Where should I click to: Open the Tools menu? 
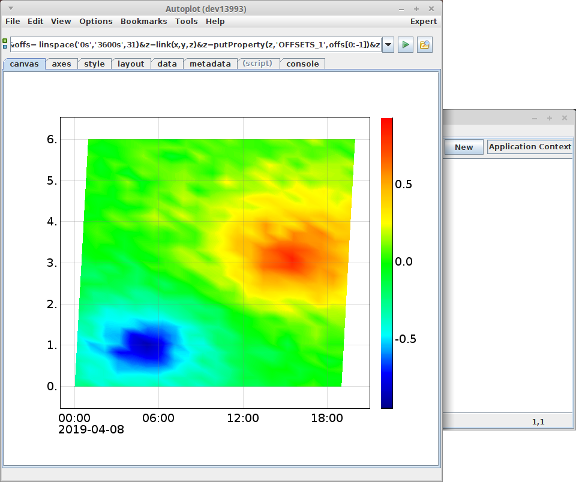186,21
